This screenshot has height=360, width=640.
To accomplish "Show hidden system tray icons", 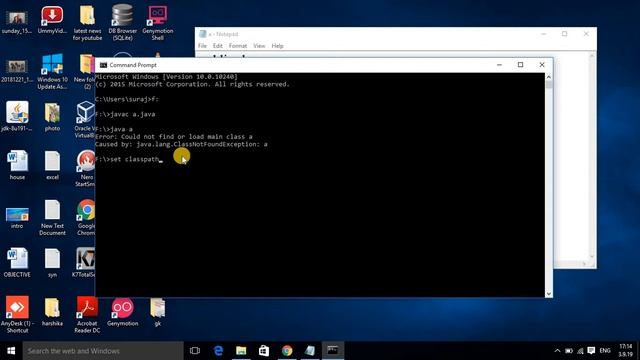I will (557, 351).
